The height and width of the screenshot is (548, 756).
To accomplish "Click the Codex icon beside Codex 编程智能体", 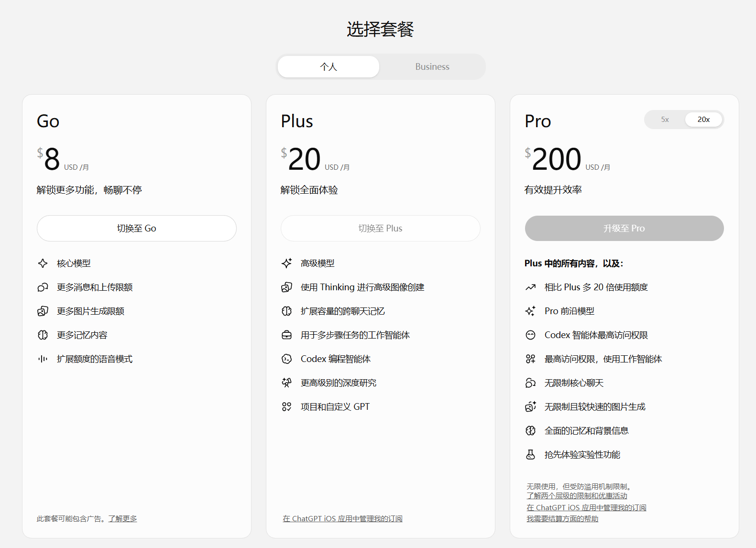I will (x=286, y=359).
